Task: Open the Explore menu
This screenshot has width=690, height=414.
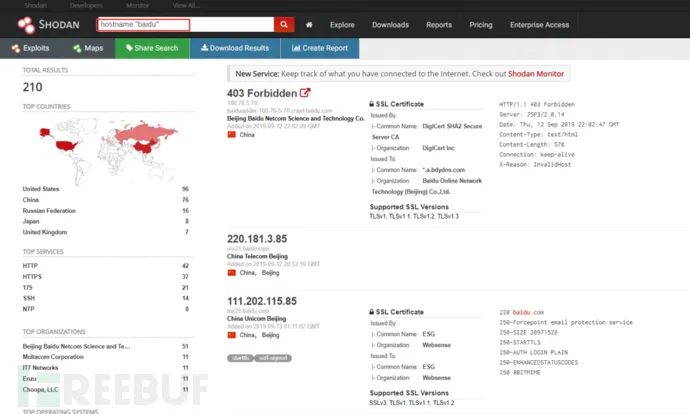Action: pos(342,25)
